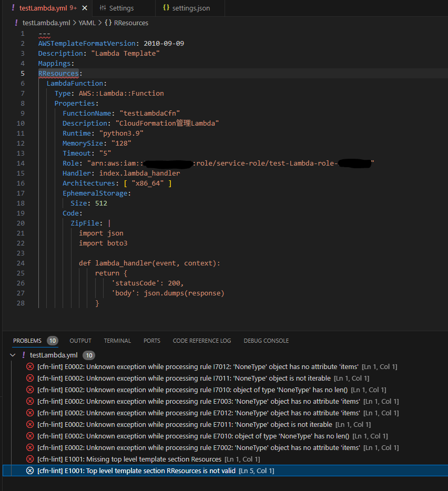Select the E7010 no len() error

pyautogui.click(x=225, y=436)
